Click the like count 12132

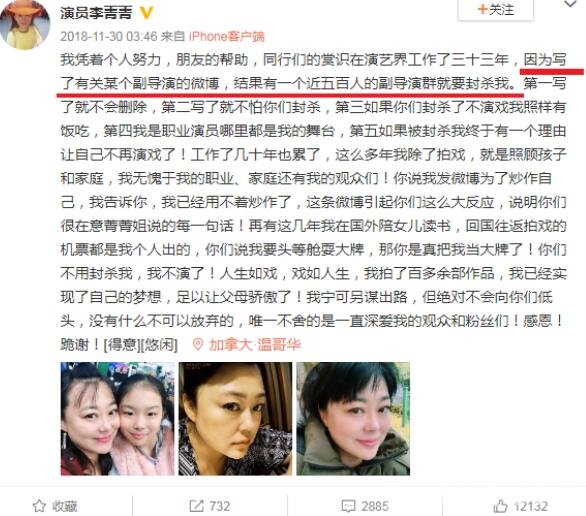tap(531, 506)
